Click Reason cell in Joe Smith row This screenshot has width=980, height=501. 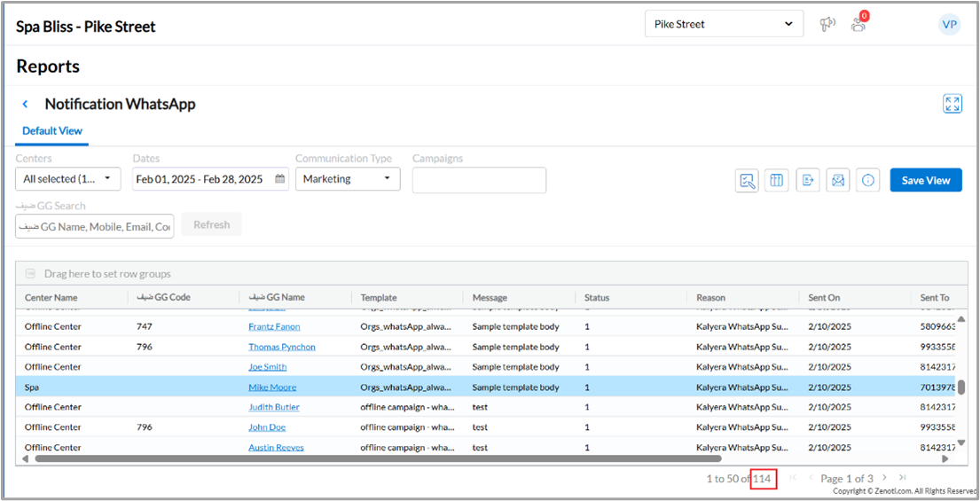[743, 367]
